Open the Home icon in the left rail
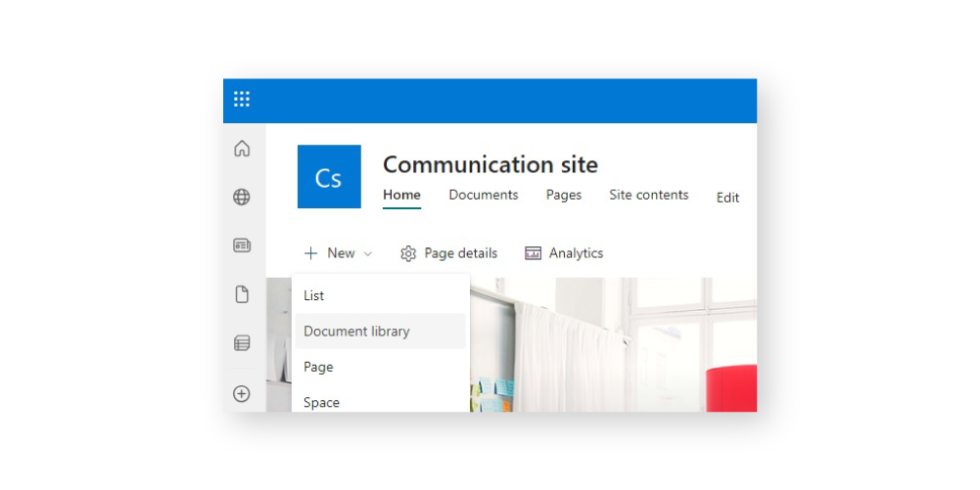Screen dimensions: 980x490 point(242,149)
